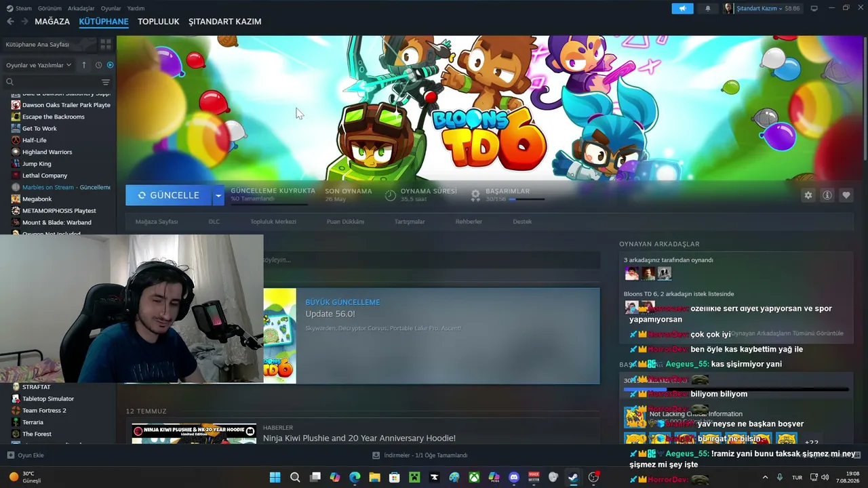The image size is (868, 488).
Task: Switch to Big Picture mode icon
Action: [x=814, y=8]
